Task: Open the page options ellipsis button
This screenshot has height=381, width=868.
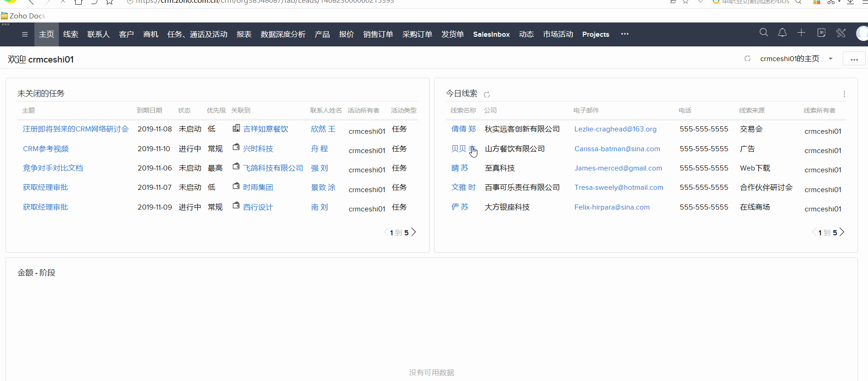Action: (854, 59)
